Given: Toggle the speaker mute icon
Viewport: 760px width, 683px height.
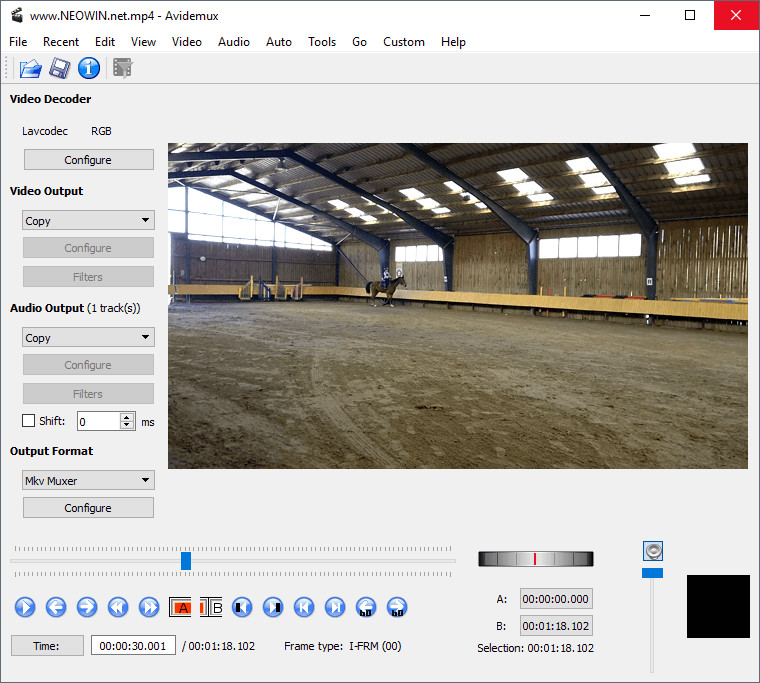Looking at the screenshot, I should [653, 550].
